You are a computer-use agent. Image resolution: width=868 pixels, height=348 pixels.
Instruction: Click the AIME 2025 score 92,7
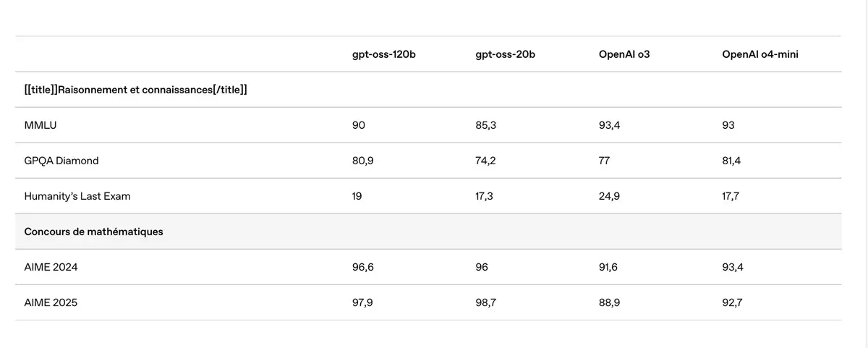732,303
